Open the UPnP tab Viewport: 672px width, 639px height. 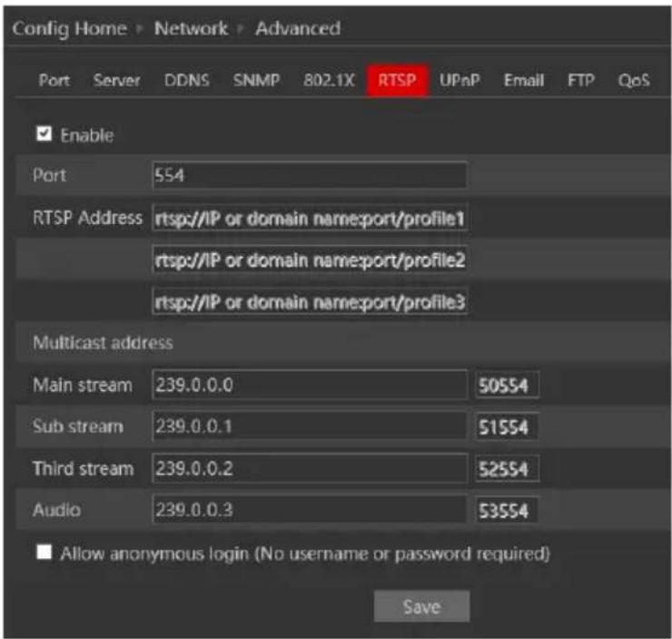460,80
